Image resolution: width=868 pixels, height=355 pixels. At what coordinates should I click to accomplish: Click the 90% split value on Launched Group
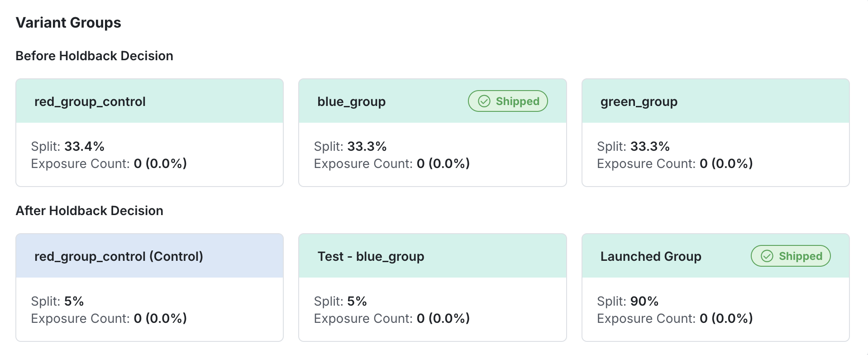pos(644,301)
